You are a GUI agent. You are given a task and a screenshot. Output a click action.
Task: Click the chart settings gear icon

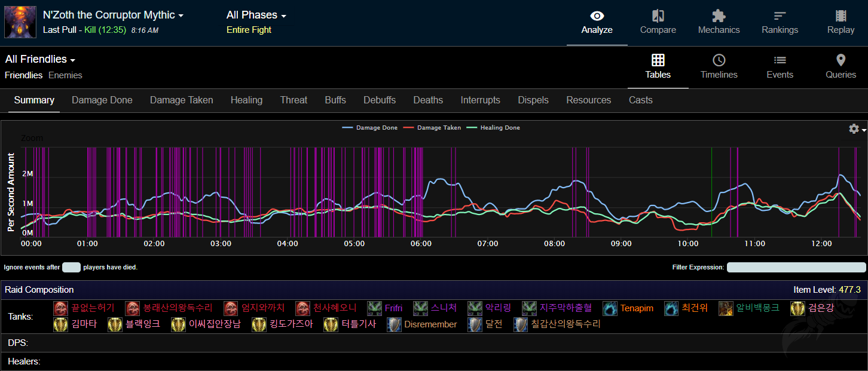coord(854,129)
